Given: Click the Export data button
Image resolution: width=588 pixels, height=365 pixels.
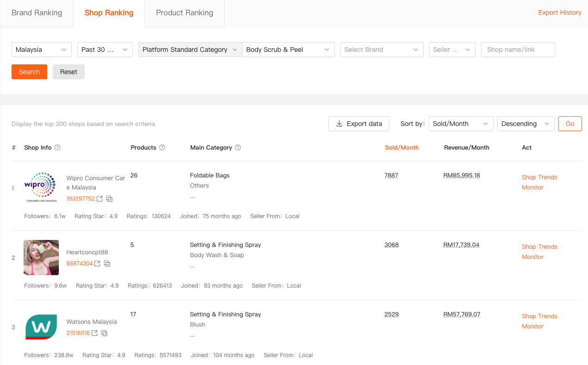Looking at the screenshot, I should point(359,124).
